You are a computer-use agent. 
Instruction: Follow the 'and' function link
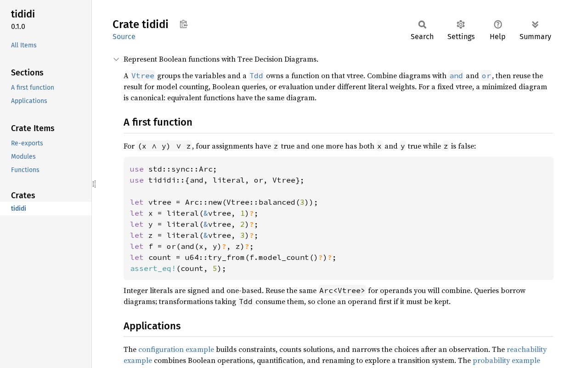click(x=456, y=76)
